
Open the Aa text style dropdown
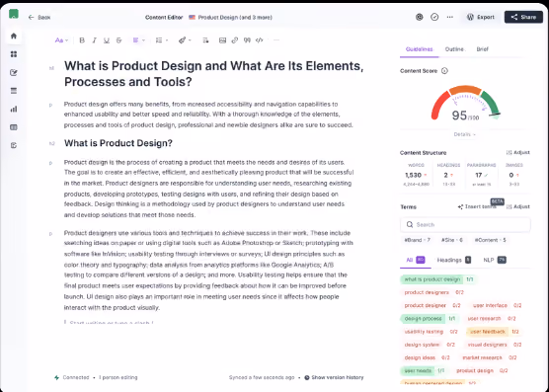click(61, 40)
